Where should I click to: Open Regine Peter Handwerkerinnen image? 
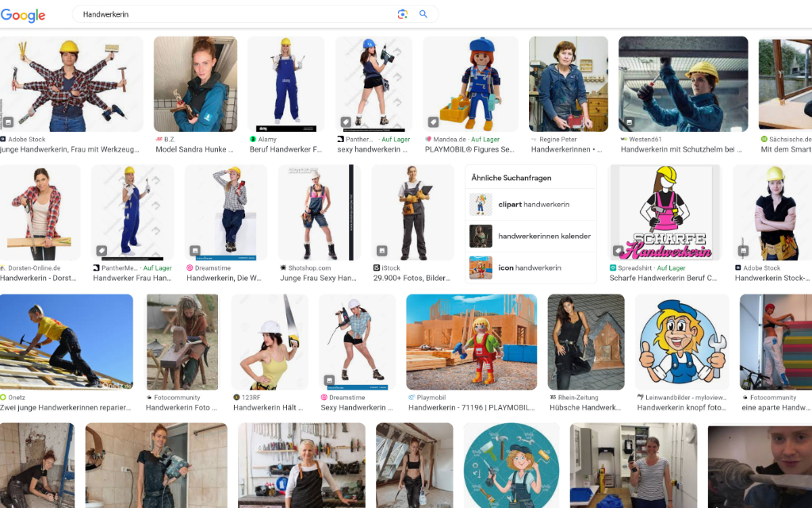click(568, 84)
